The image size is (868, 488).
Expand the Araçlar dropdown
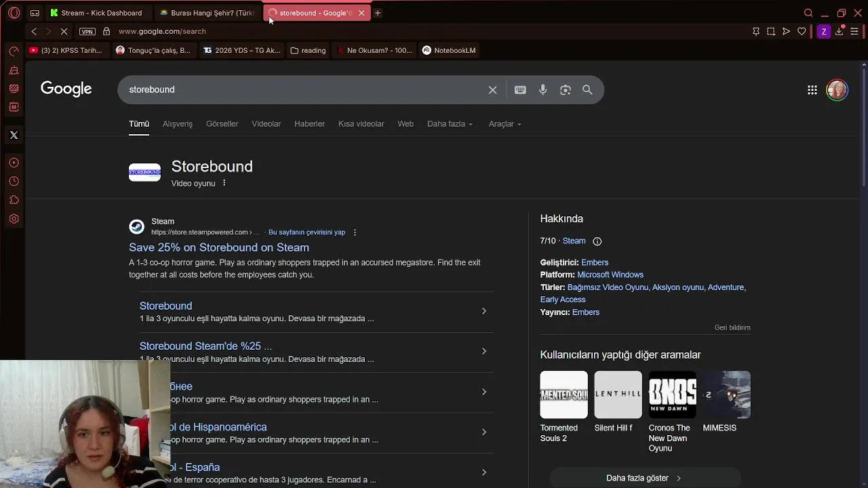tap(505, 124)
